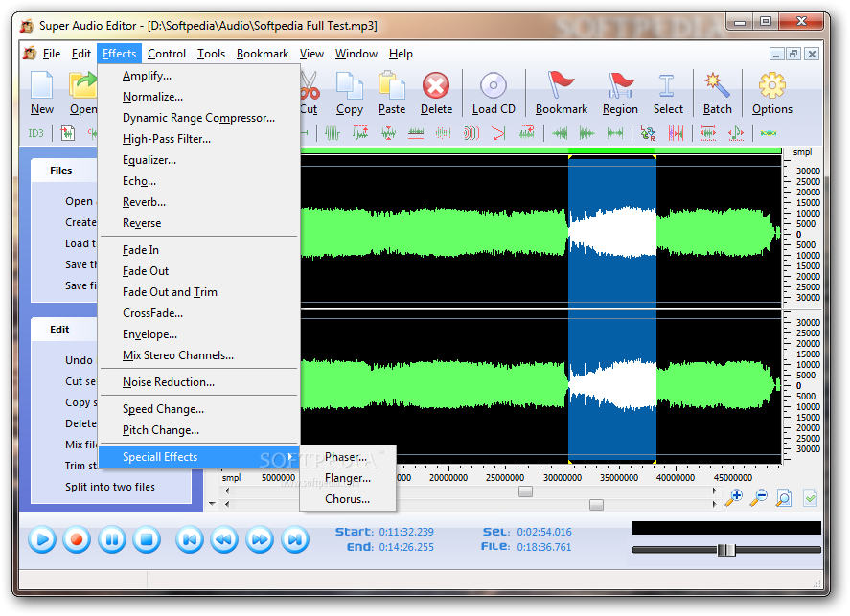Screen dimensions: 850x616
Task: Click Split into two files link
Action: point(110,487)
